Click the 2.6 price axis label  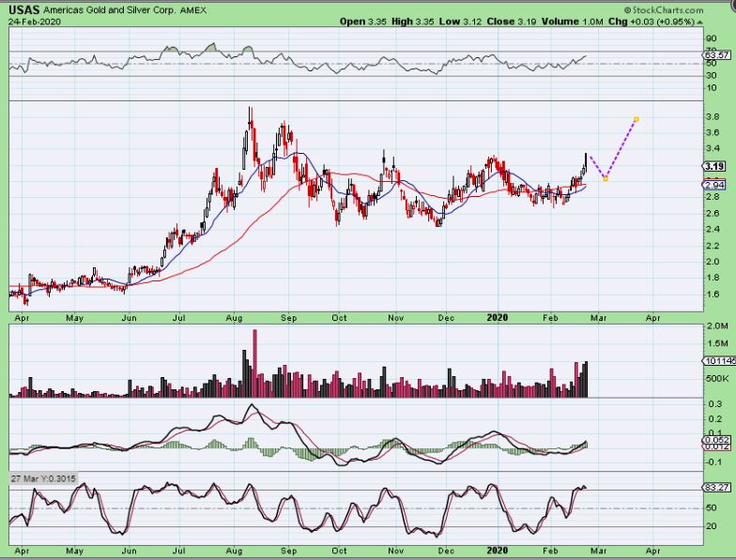pos(713,214)
